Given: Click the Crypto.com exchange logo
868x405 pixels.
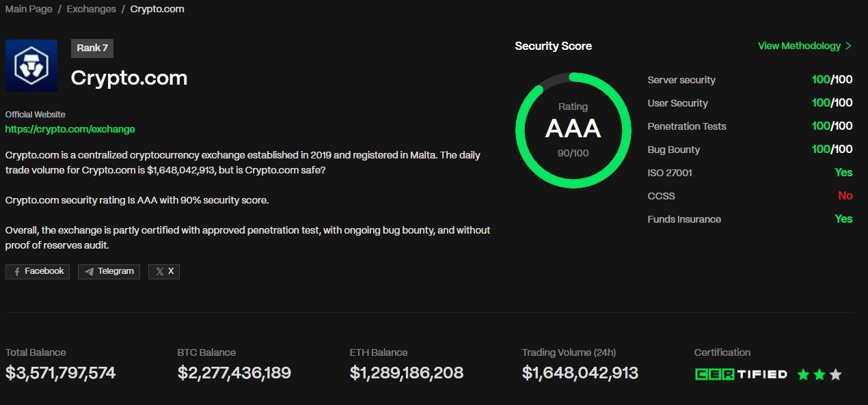Looking at the screenshot, I should [31, 66].
